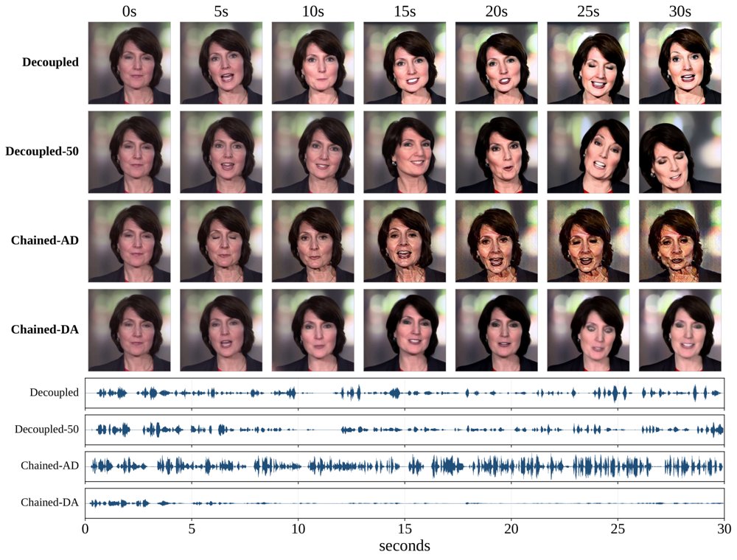Open the Chained-AD frame at 10s
Screen dimensions: 737x560
click(312, 241)
